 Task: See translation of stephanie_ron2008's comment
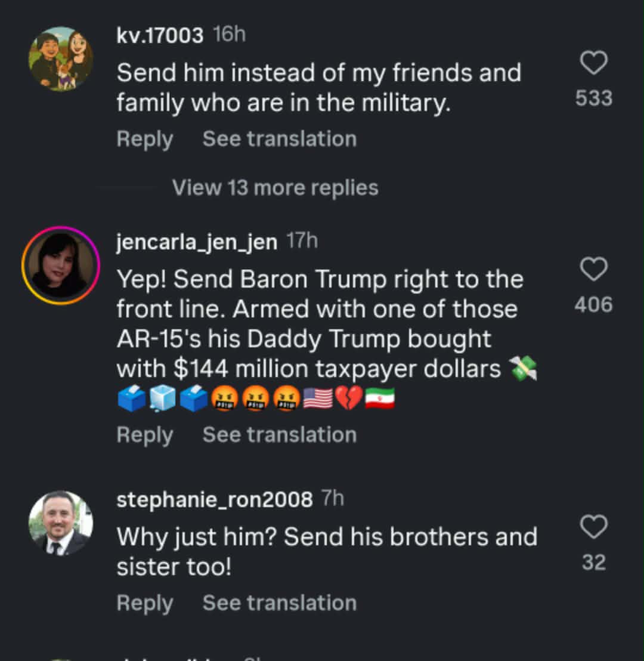279,603
